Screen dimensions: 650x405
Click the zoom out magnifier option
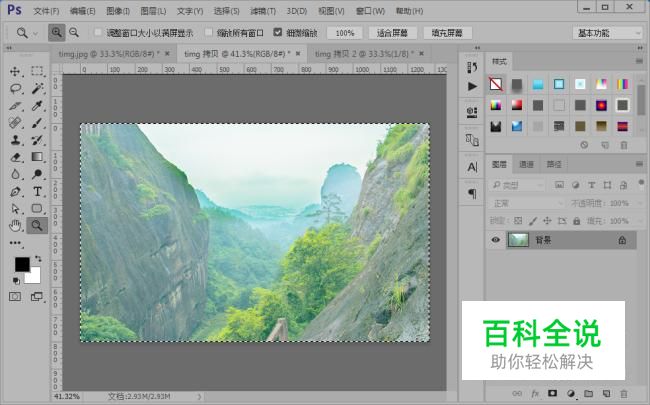pos(74,32)
